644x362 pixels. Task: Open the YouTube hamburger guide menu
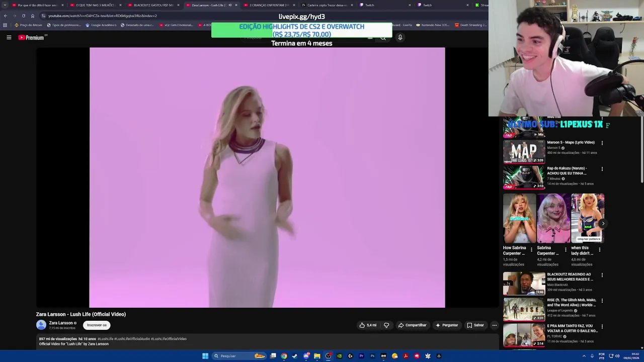[x=9, y=37]
